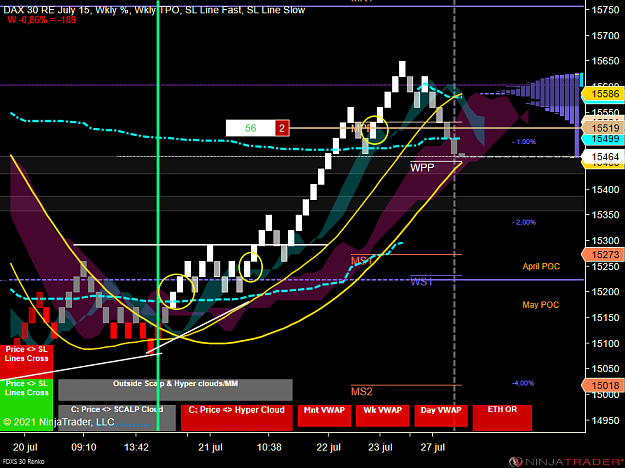Image resolution: width=625 pixels, height=468 pixels.
Task: Click the green vertical session line
Action: 158,215
